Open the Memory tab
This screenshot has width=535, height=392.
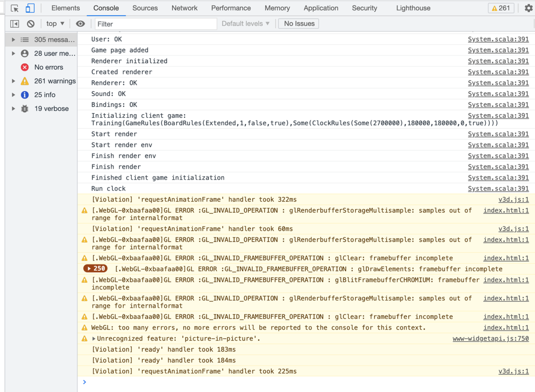click(x=277, y=8)
